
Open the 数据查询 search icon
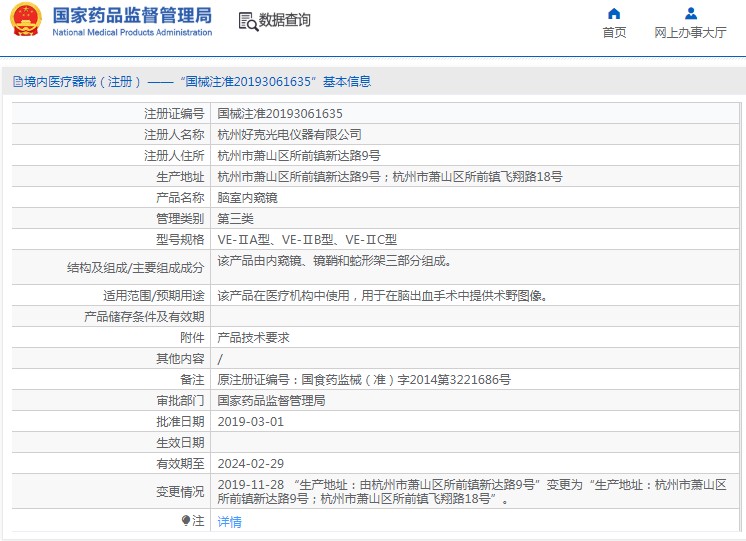point(248,21)
